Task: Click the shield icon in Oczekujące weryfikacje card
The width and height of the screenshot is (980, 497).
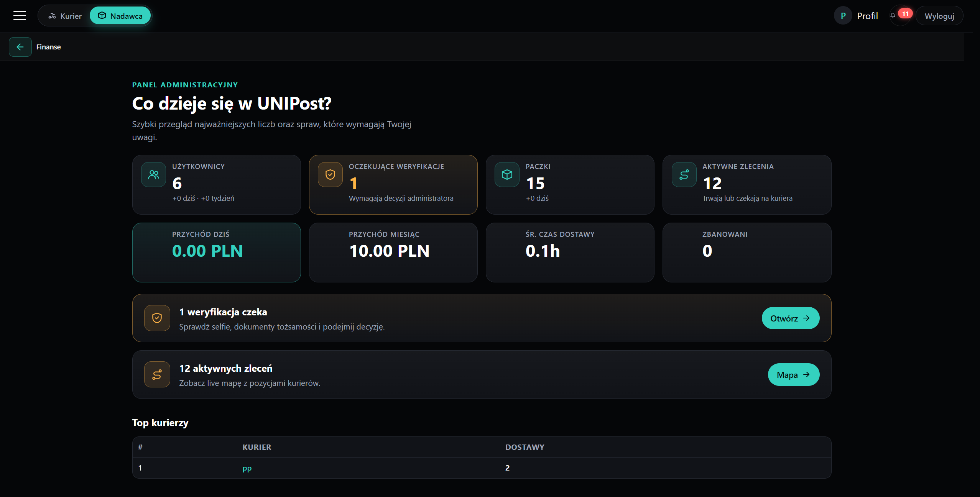Action: point(330,175)
